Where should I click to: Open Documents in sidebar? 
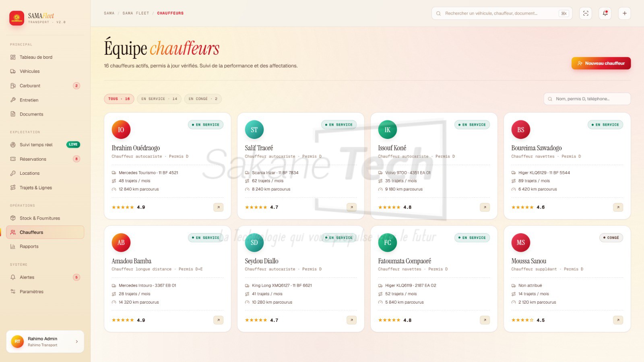click(45, 114)
